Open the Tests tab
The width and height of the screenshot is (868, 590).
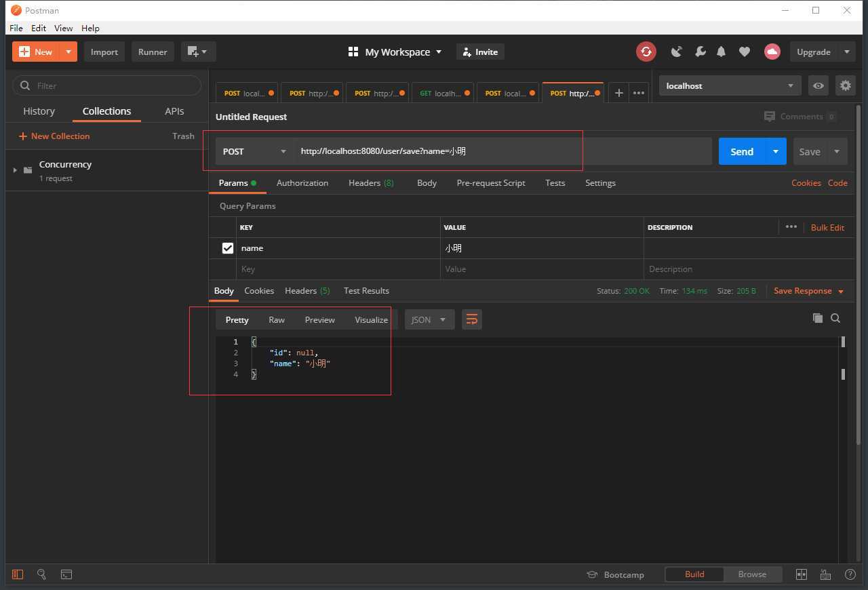tap(555, 182)
